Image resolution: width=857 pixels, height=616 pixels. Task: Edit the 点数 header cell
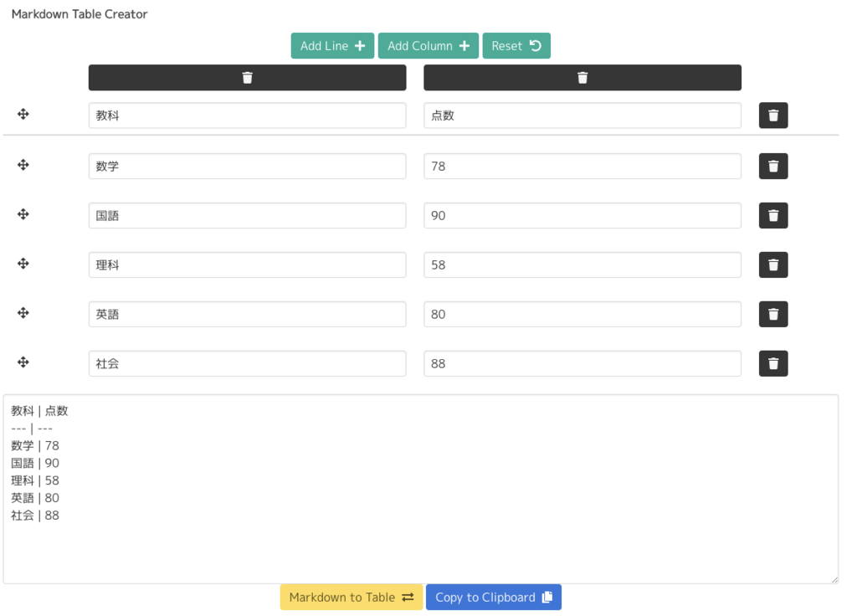click(582, 116)
